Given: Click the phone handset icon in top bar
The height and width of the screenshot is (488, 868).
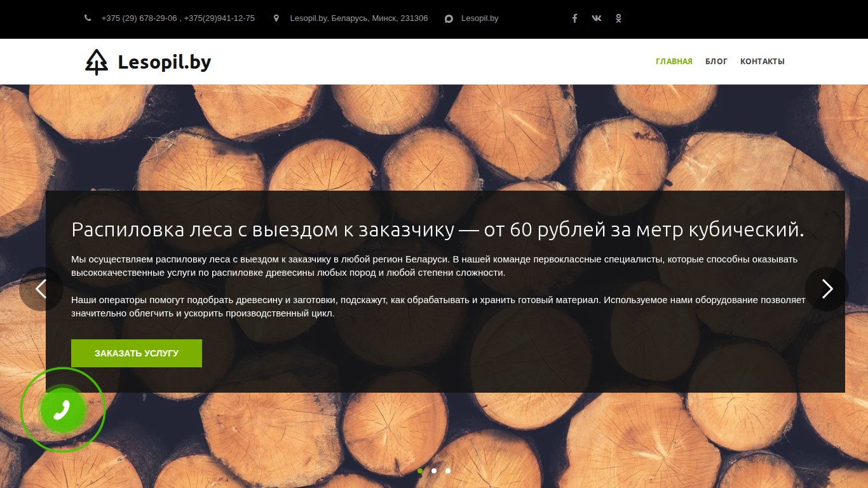Looking at the screenshot, I should tap(88, 18).
